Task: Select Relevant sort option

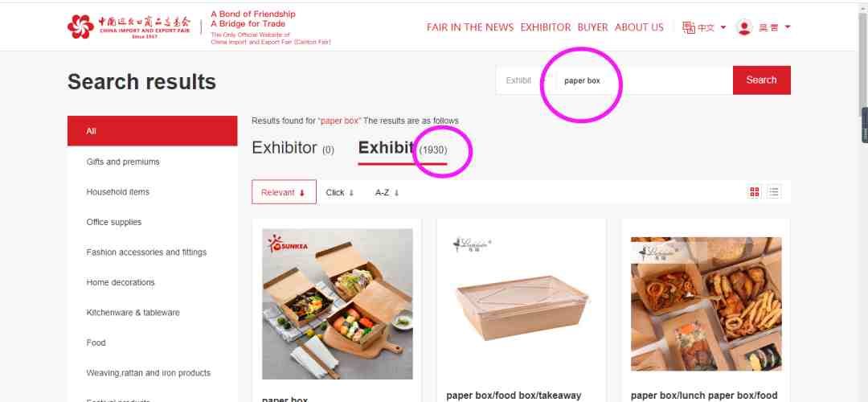Action: pyautogui.click(x=284, y=192)
